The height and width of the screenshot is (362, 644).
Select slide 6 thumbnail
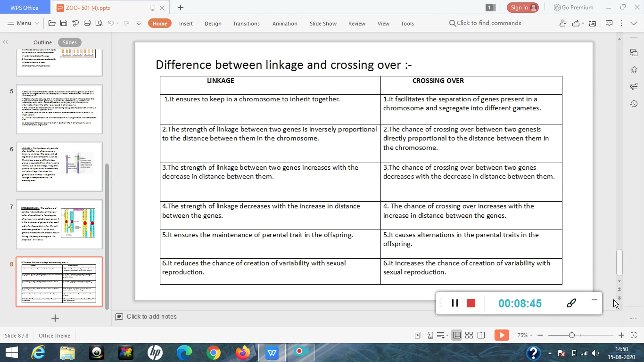coord(59,167)
